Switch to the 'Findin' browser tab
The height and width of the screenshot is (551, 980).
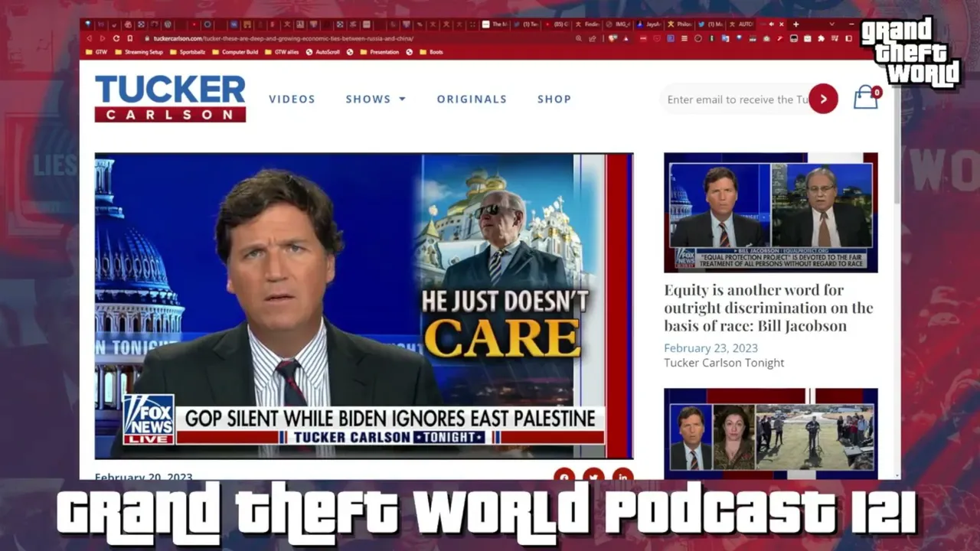[x=588, y=24]
